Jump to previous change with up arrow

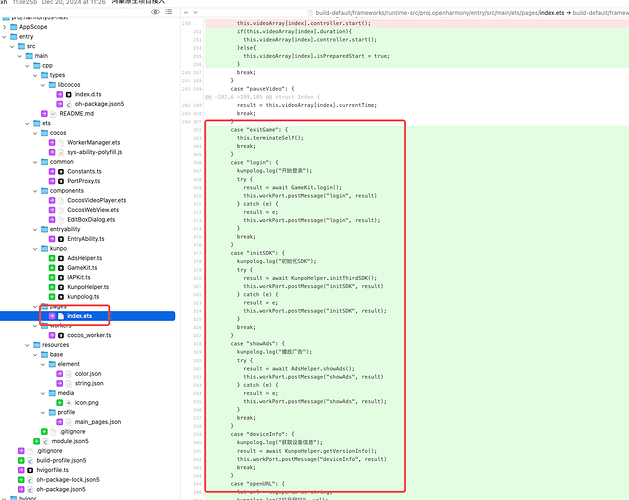(186, 12)
